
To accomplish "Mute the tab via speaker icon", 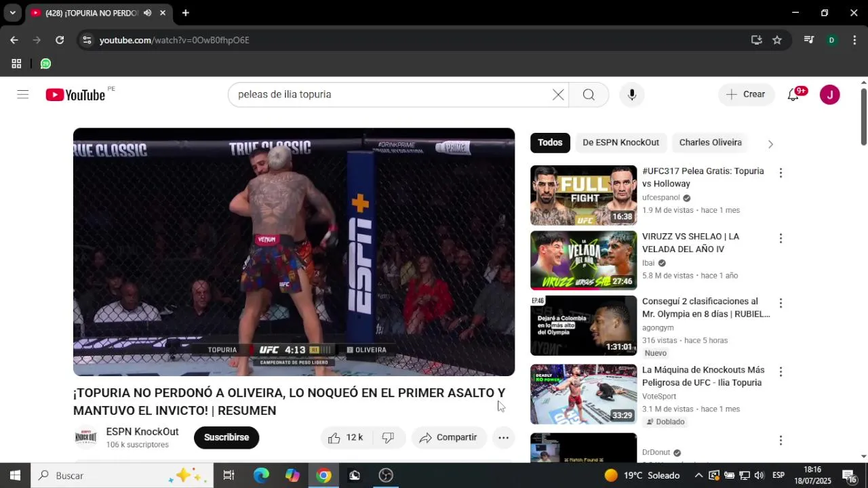I will tap(147, 13).
